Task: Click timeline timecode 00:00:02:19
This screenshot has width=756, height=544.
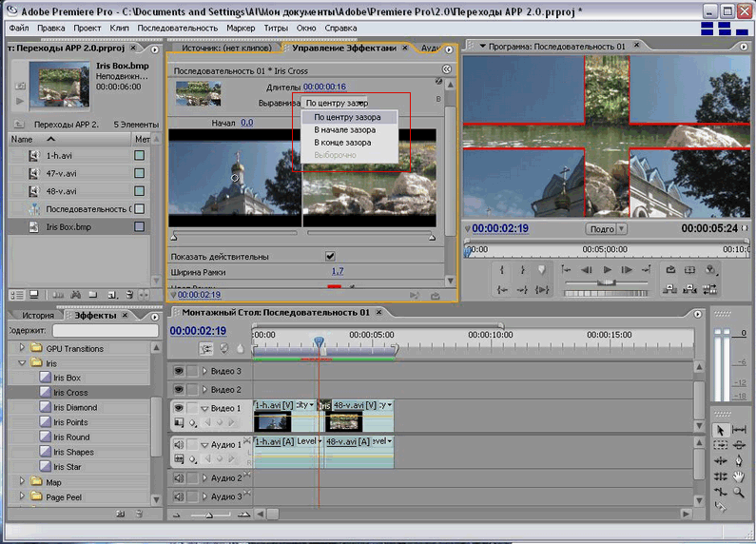Action: click(x=198, y=331)
